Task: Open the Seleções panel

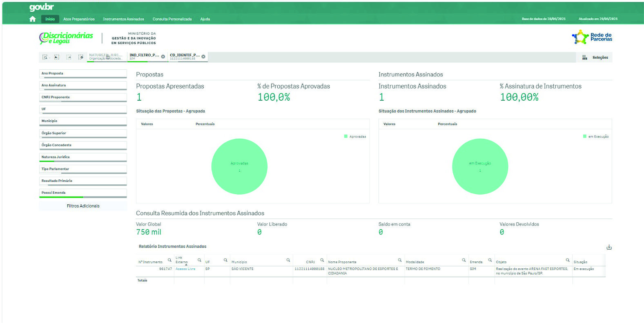Action: pos(596,57)
